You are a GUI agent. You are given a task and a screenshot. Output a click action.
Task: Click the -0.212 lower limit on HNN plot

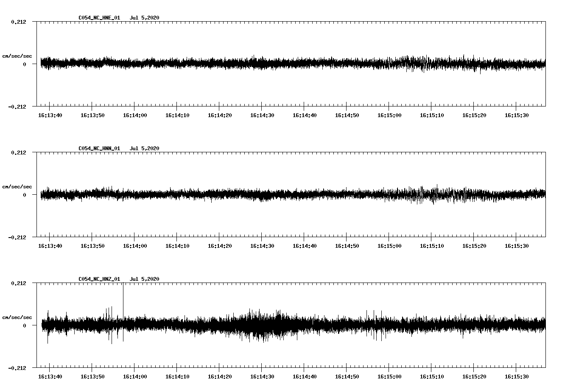tap(17, 237)
